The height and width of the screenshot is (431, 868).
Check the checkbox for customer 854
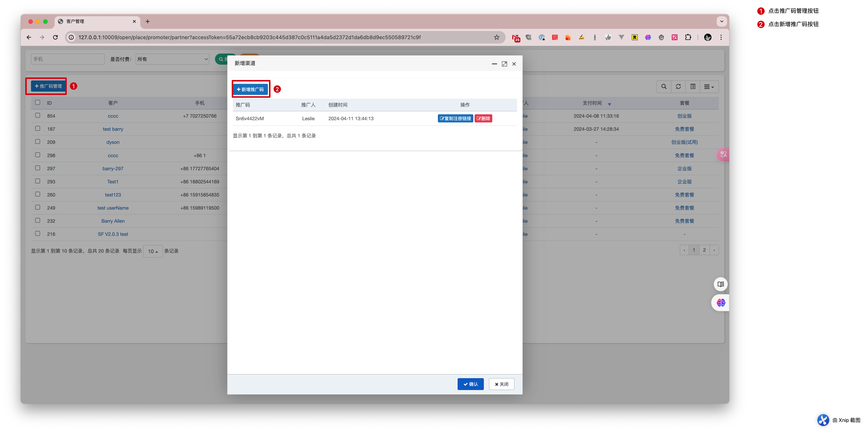point(38,115)
